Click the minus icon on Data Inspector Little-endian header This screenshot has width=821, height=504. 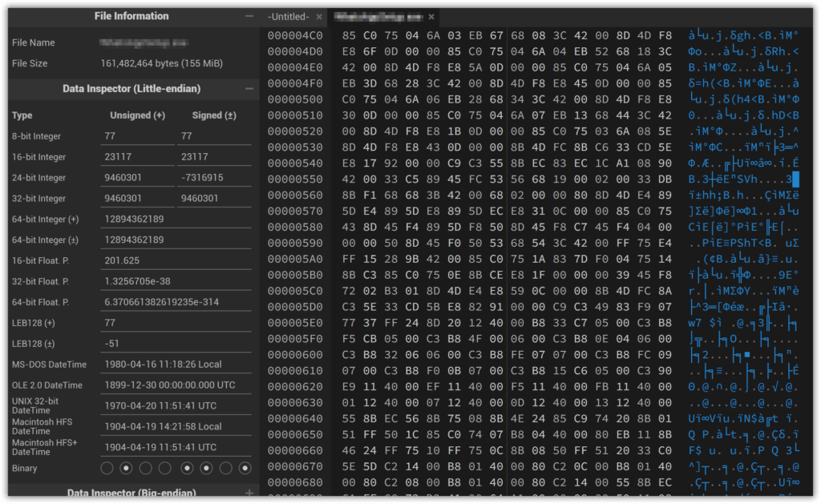click(249, 88)
